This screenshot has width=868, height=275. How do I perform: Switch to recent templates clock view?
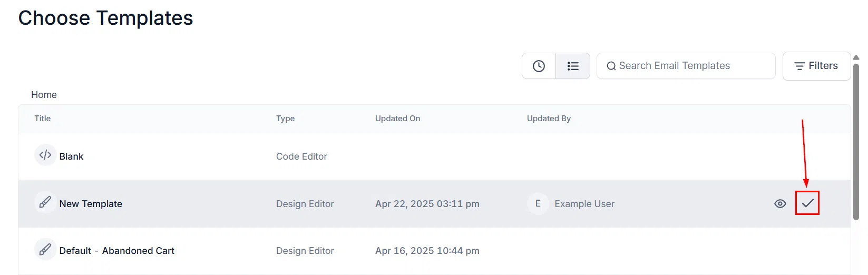coord(539,66)
